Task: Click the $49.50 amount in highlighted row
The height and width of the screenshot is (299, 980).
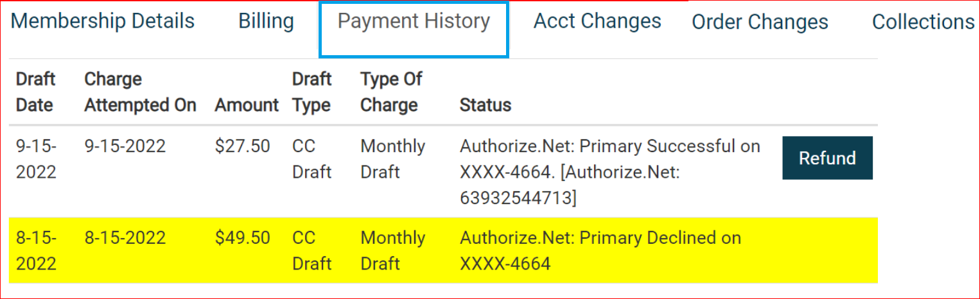Action: 243,238
